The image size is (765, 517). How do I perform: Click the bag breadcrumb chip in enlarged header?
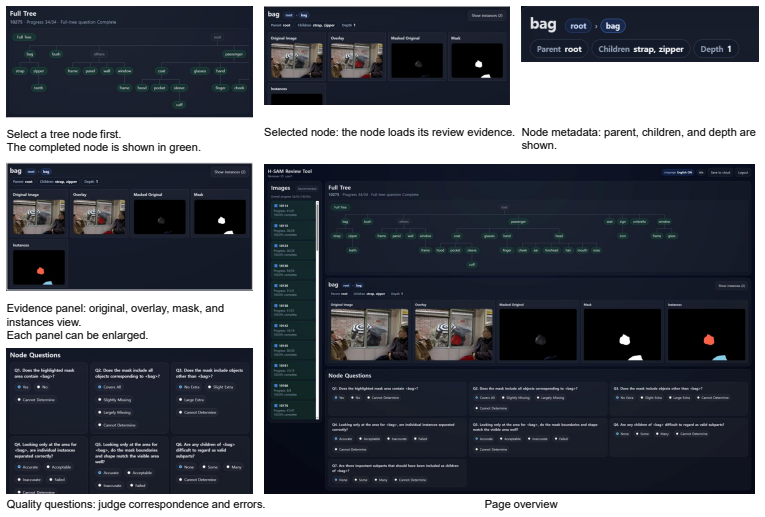pyautogui.click(x=613, y=26)
